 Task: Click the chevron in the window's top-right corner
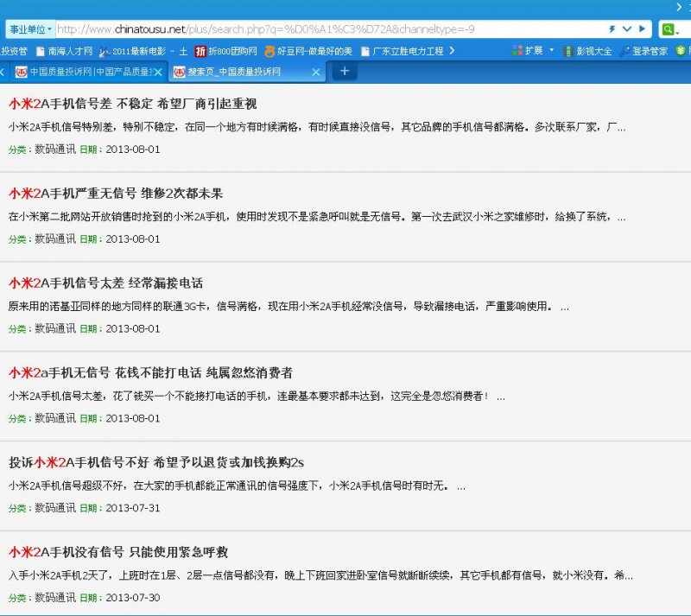click(x=679, y=6)
